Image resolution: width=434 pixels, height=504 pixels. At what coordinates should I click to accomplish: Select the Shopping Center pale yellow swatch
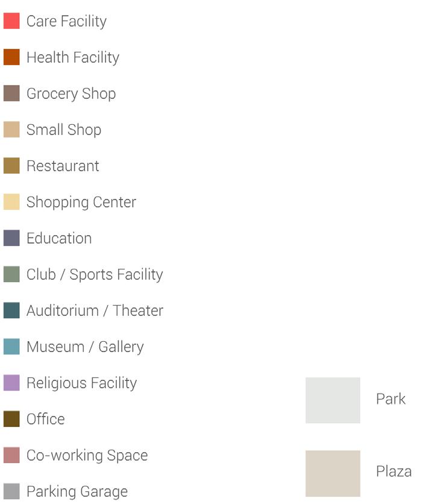[x=11, y=202]
